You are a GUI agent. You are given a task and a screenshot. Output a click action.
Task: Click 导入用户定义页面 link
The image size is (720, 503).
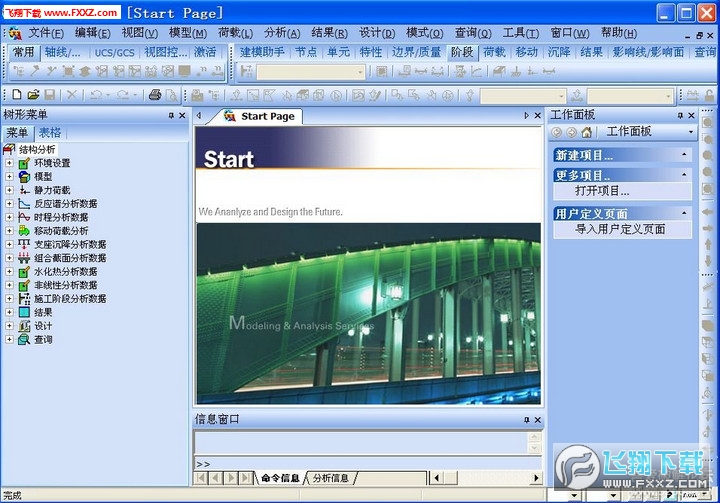[620, 229]
